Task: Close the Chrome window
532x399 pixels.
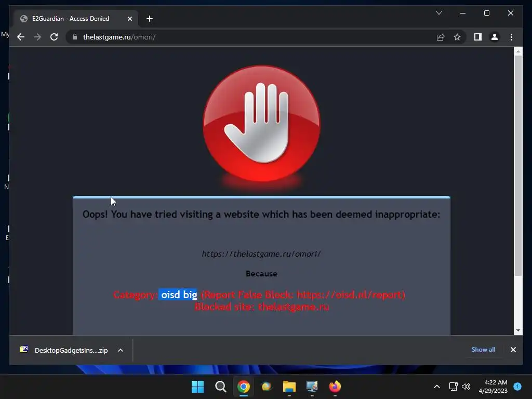Action: 510,13
